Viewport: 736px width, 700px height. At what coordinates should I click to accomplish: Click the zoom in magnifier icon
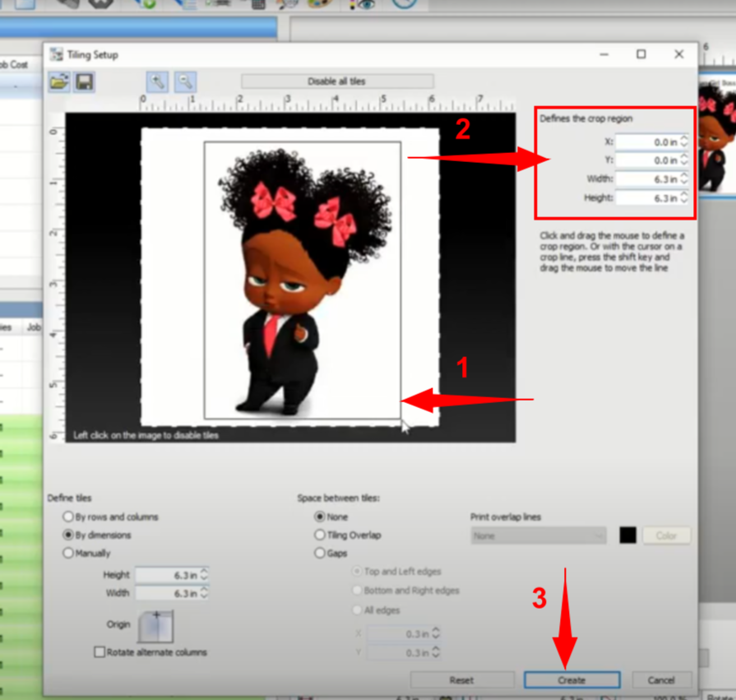point(157,81)
